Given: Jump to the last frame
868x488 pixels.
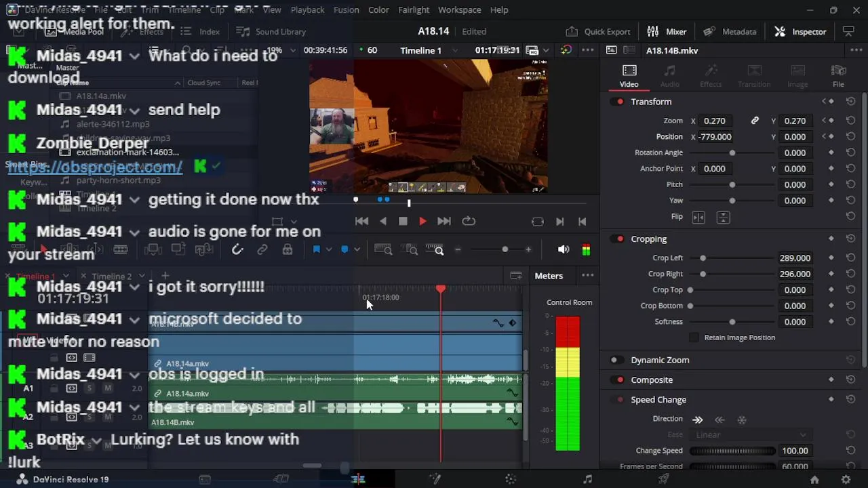Looking at the screenshot, I should pyautogui.click(x=444, y=221).
